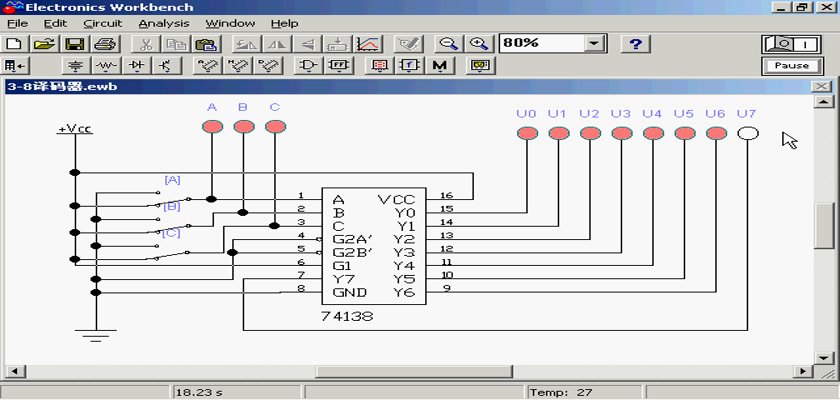
Task: Select the red probe U3
Action: [x=622, y=133]
